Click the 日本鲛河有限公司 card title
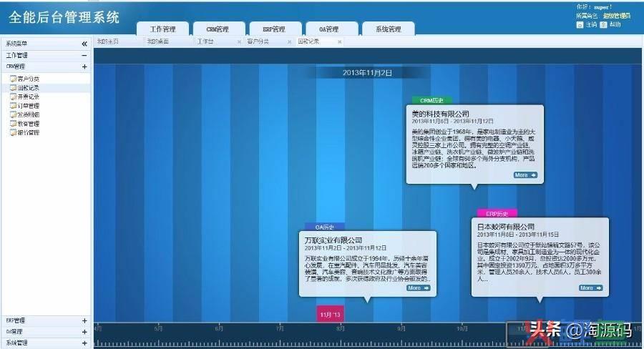Image resolution: width=644 pixels, height=349 pixels. pos(506,227)
